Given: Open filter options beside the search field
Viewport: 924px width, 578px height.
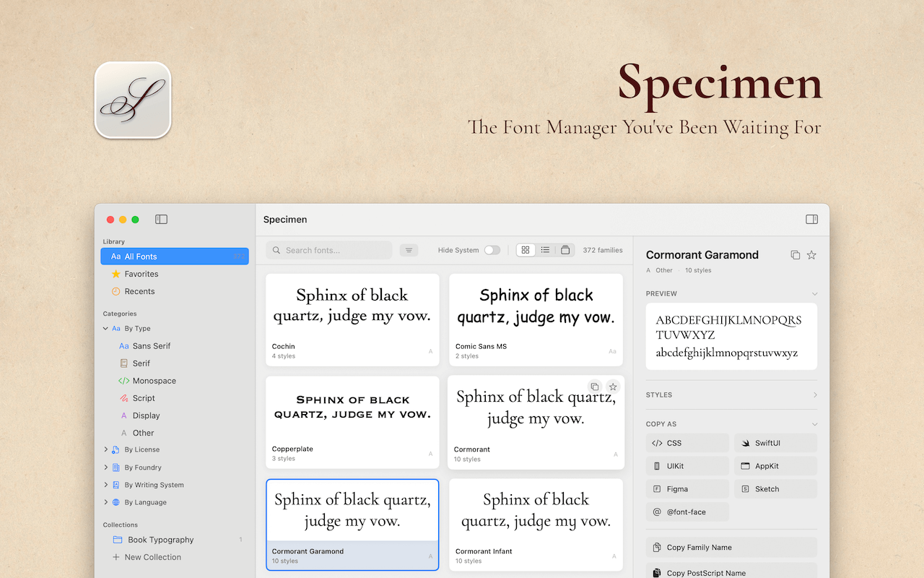Looking at the screenshot, I should tap(409, 249).
